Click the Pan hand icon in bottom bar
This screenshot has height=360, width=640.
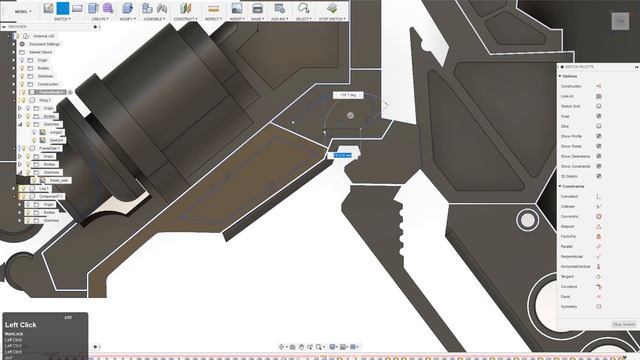click(x=301, y=347)
